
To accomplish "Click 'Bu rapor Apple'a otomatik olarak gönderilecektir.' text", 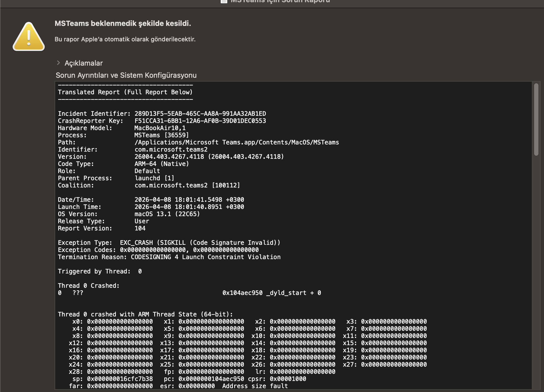I will point(125,39).
